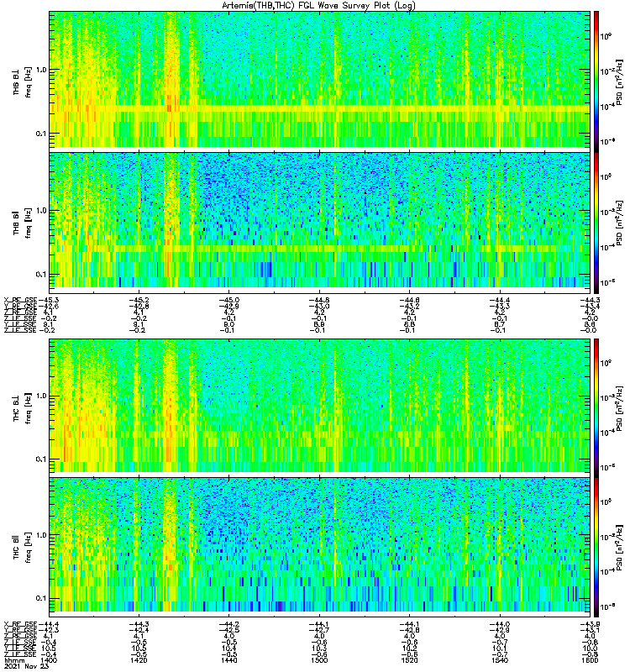
Task: Click the "PSD [nT²/Hz]" label of THB B⊥ color bar
Action: coord(620,81)
